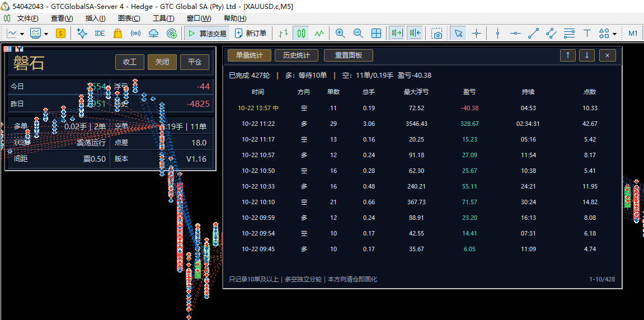Tile windows with the grid icon

point(376,33)
